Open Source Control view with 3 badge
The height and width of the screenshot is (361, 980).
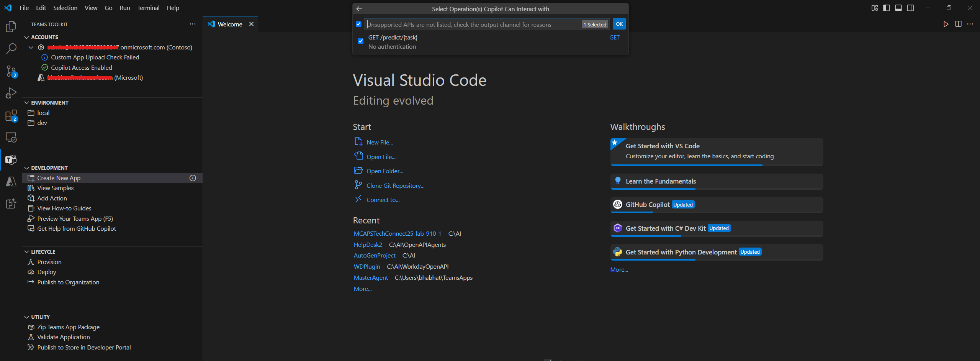coord(11,71)
